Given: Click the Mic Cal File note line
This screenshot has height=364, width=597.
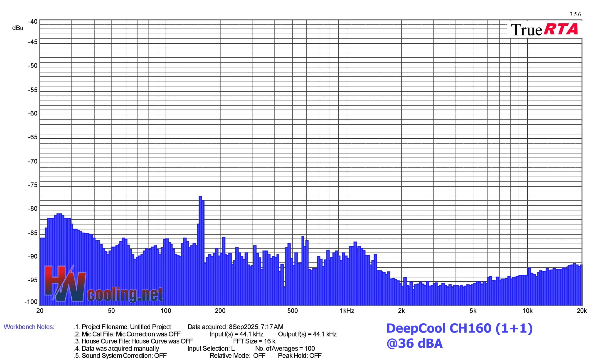Looking at the screenshot, I should pyautogui.click(x=127, y=334).
